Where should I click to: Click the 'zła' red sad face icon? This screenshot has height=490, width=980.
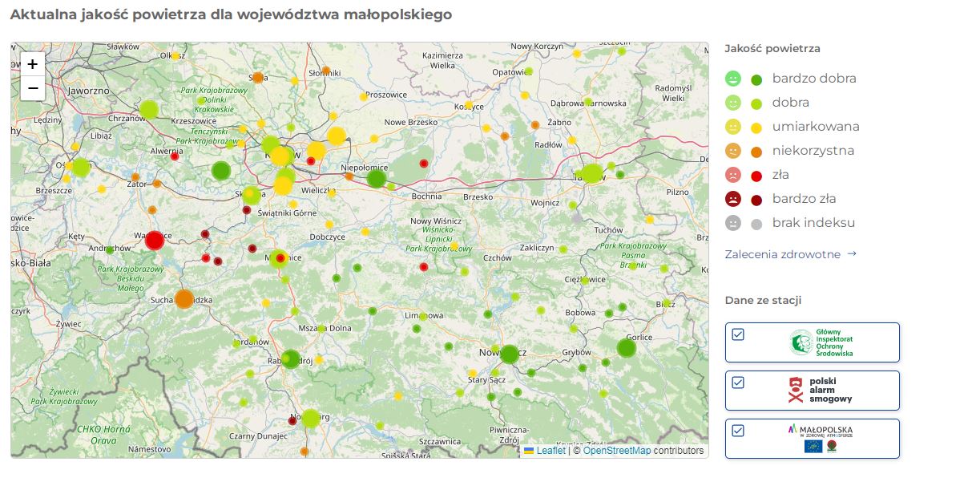733,175
